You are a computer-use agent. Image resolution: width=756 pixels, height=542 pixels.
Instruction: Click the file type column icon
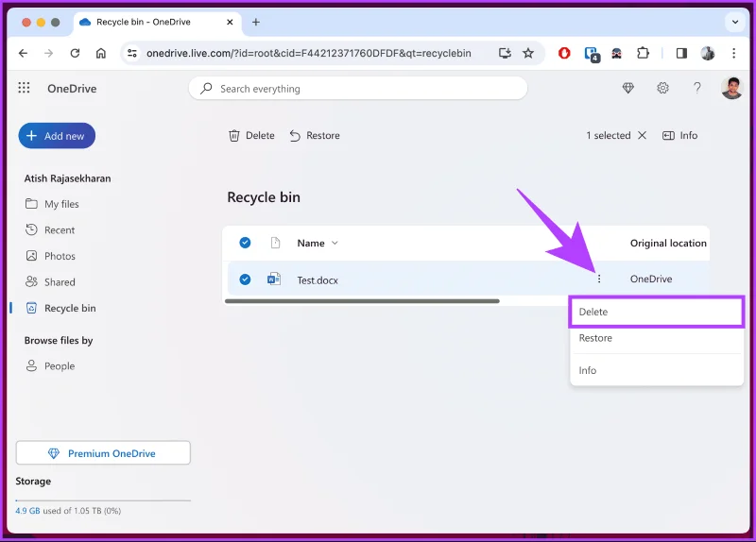[275, 243]
